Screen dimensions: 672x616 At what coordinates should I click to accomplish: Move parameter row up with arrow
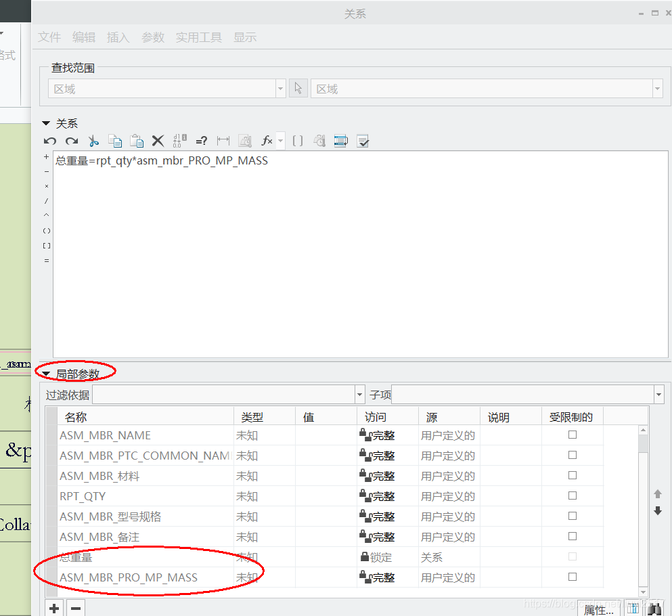click(658, 494)
